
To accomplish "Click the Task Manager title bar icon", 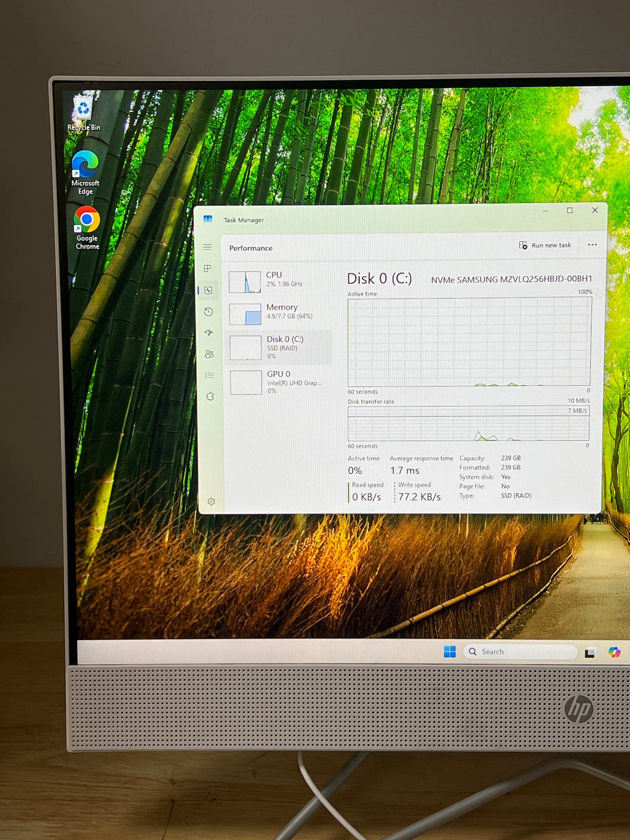I will pos(208,219).
